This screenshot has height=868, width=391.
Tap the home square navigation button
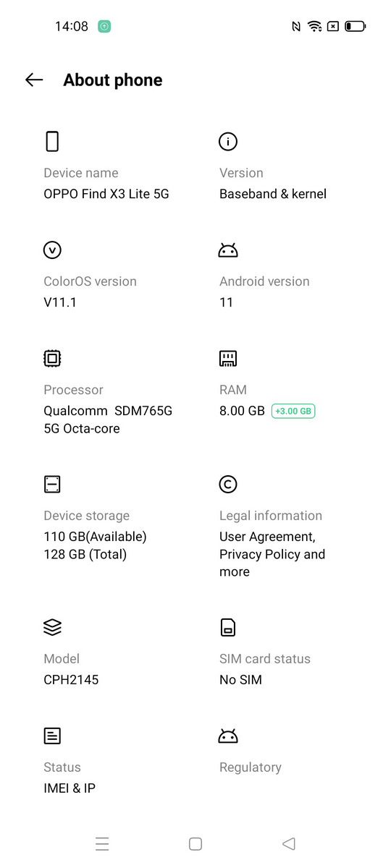[195, 843]
